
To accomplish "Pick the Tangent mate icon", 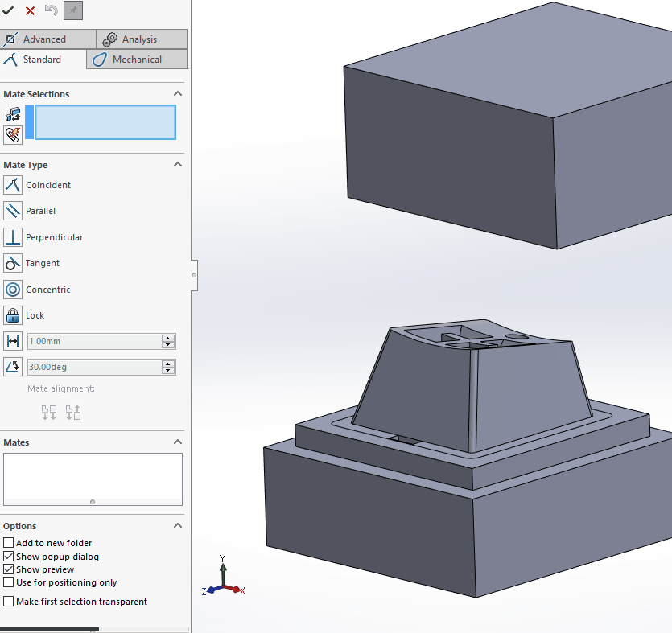I will pyautogui.click(x=13, y=263).
